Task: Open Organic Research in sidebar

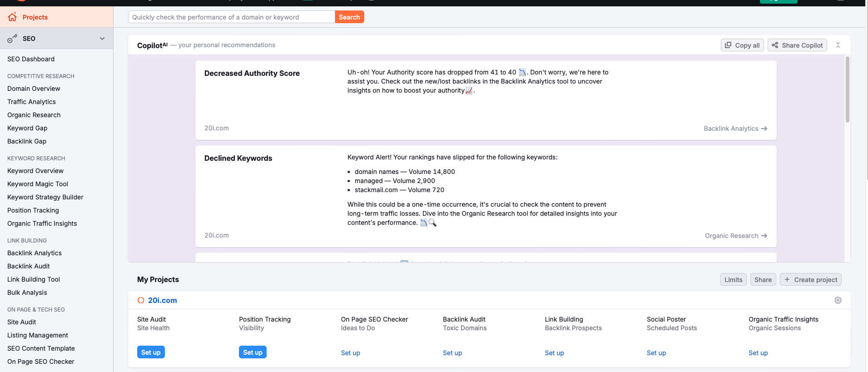Action: [34, 115]
